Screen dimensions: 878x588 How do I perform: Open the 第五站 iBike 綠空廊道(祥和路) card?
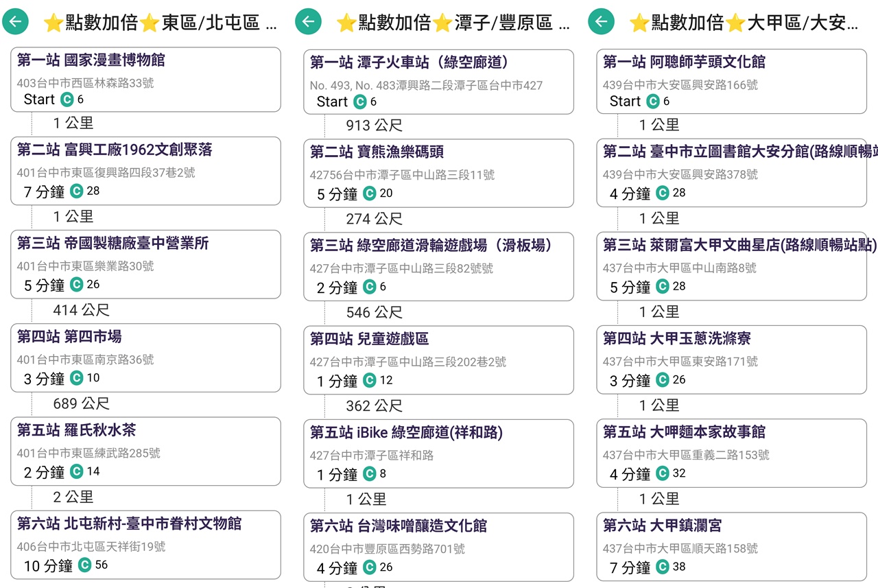coord(438,451)
